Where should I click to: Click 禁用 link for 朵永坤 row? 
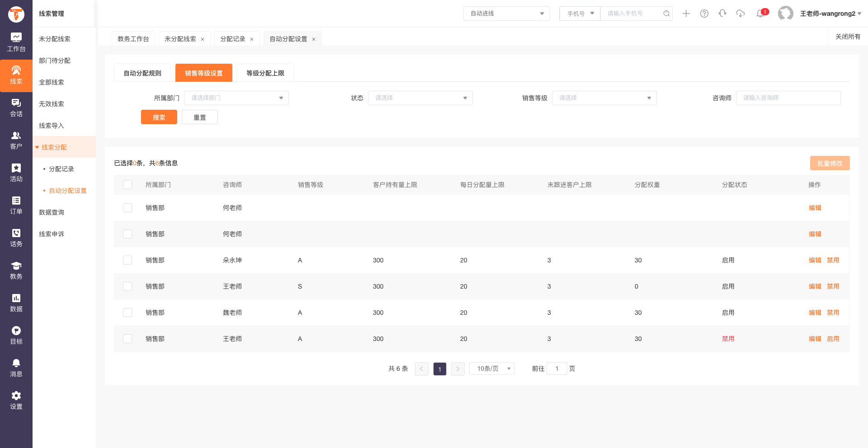[x=833, y=260]
